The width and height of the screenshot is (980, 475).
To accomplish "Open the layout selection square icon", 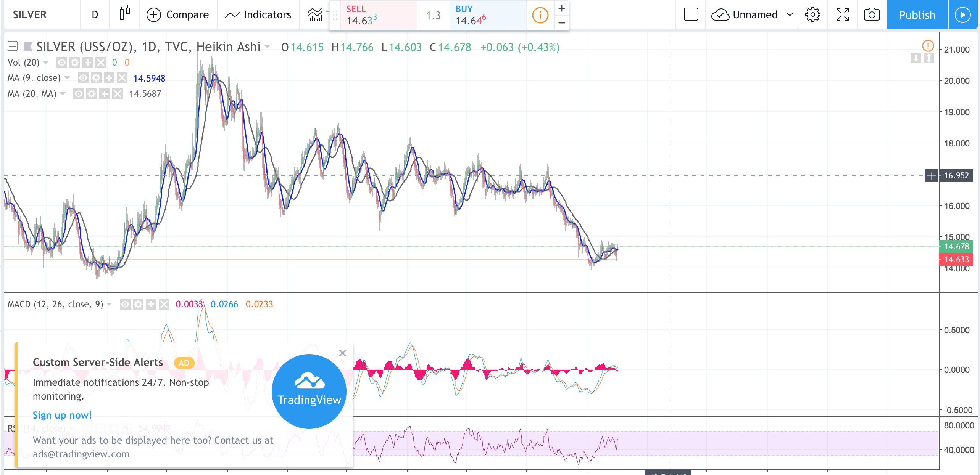I will 691,15.
